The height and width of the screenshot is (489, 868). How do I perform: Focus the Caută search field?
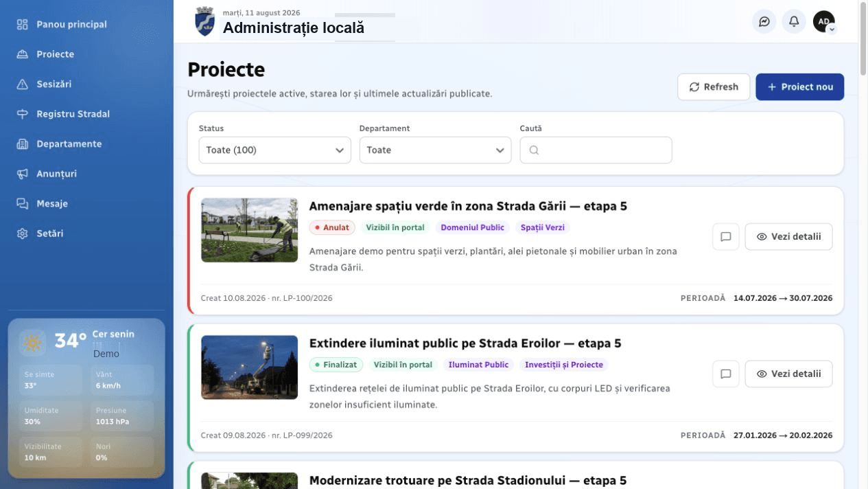pyautogui.click(x=596, y=150)
